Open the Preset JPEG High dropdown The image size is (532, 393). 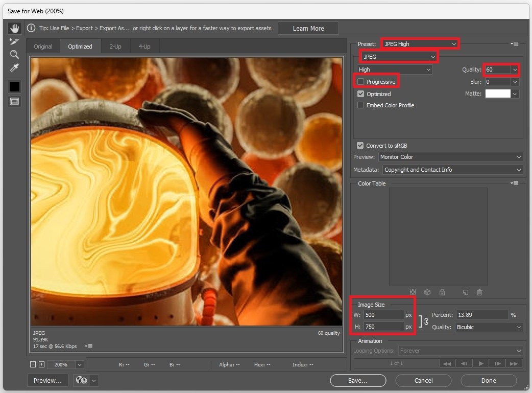coord(420,44)
